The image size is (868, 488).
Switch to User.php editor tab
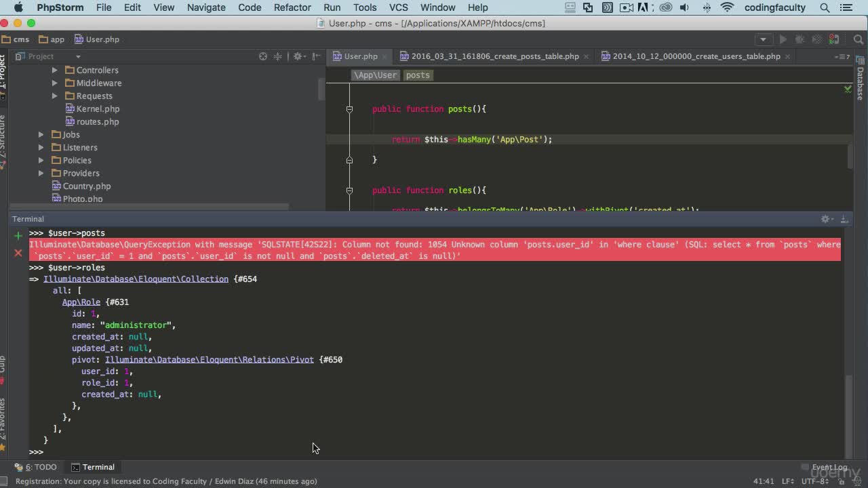point(360,56)
